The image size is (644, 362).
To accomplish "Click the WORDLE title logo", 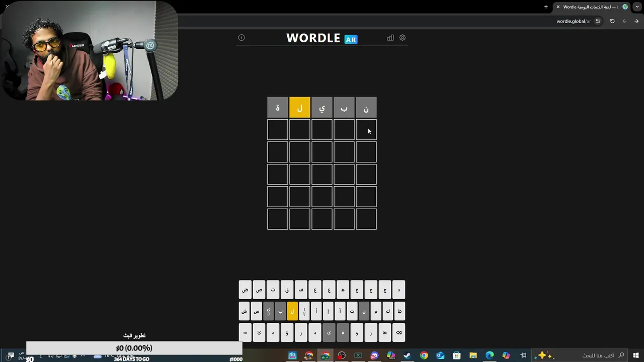I will click(313, 38).
